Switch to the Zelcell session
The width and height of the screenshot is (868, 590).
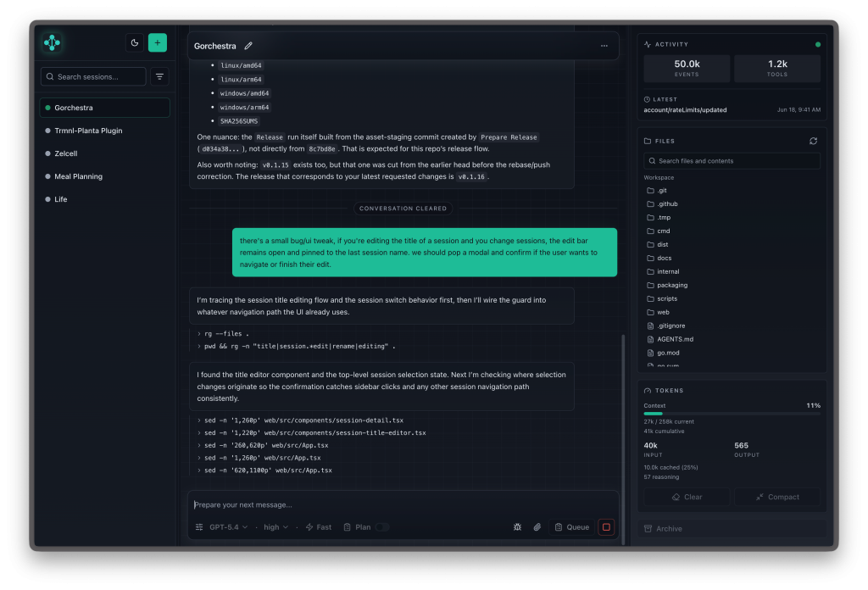click(104, 153)
